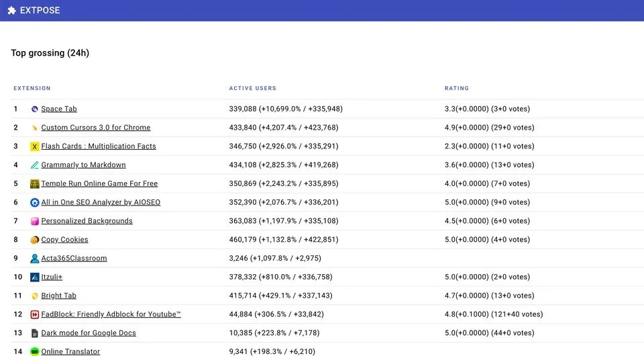This screenshot has width=644, height=356.
Task: Click the Dark mode for Google Docs icon
Action: [x=35, y=333]
